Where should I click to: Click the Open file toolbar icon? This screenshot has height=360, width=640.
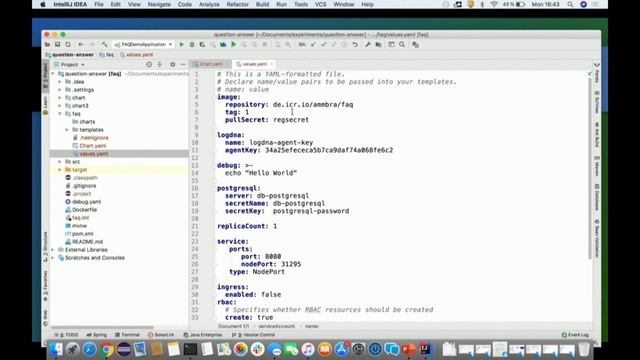coord(47,44)
